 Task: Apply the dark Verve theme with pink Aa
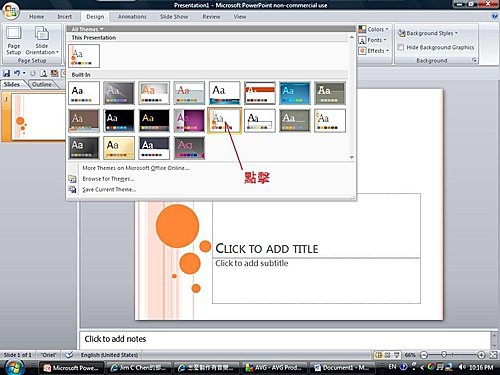pyautogui.click(x=189, y=148)
